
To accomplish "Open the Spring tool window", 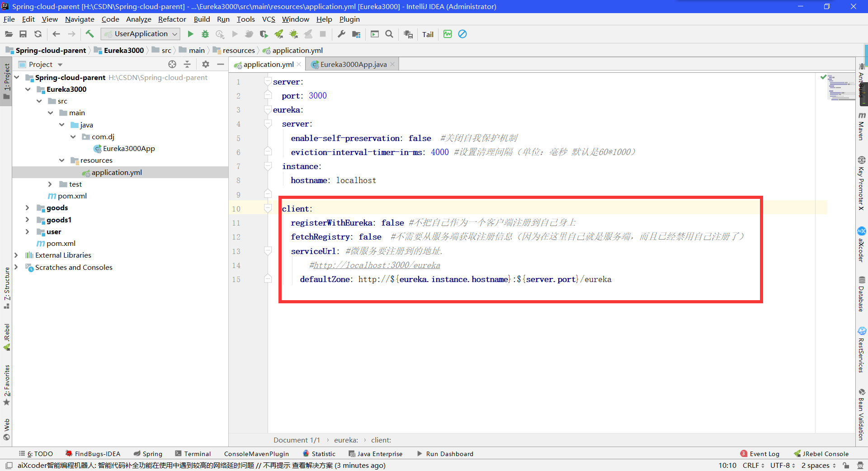I will (148, 454).
